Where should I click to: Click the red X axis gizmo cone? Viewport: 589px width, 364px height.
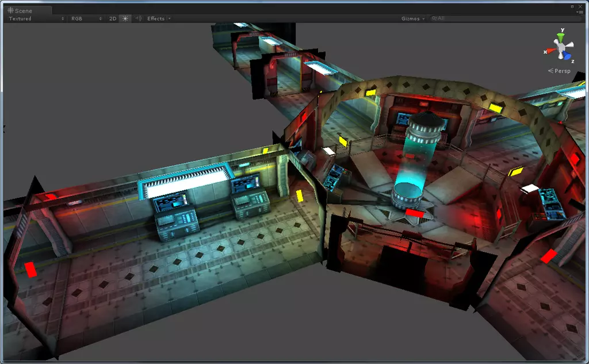(x=550, y=51)
